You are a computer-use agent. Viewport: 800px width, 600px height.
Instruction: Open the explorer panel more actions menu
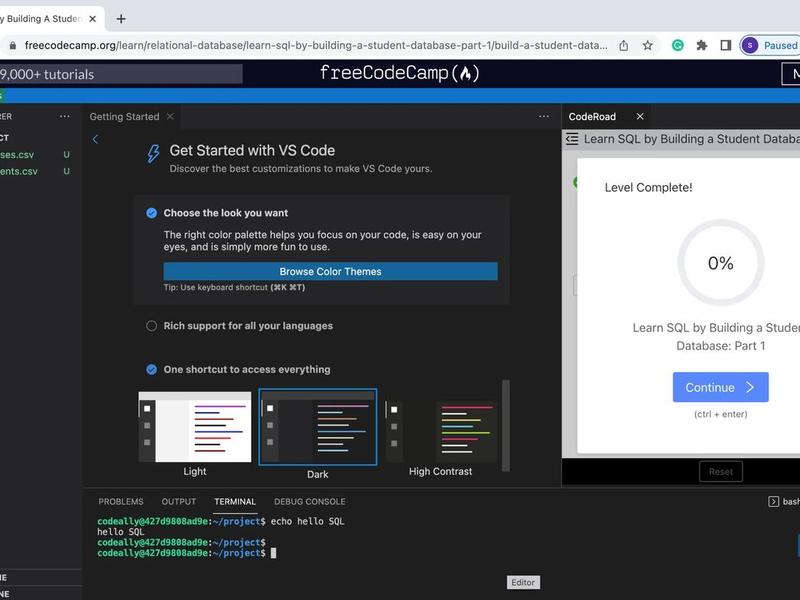65,116
